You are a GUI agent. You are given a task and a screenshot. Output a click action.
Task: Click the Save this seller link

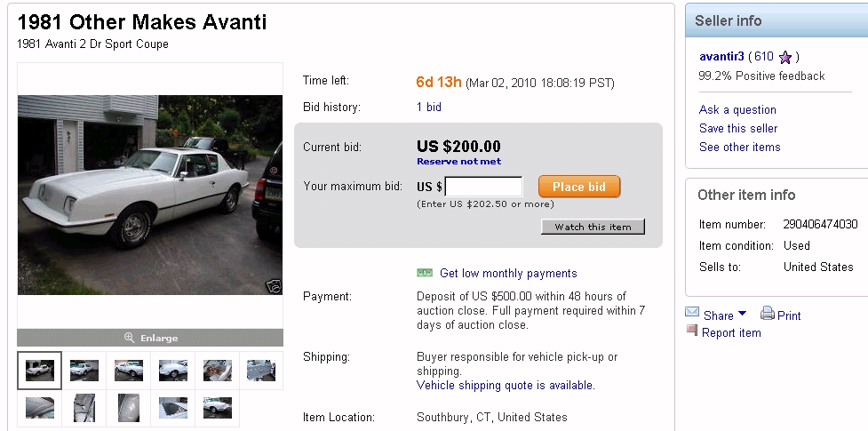tap(738, 128)
